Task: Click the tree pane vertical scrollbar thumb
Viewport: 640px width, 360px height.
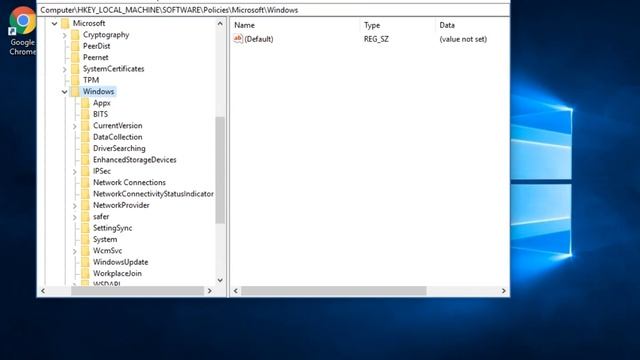Action: click(220, 170)
